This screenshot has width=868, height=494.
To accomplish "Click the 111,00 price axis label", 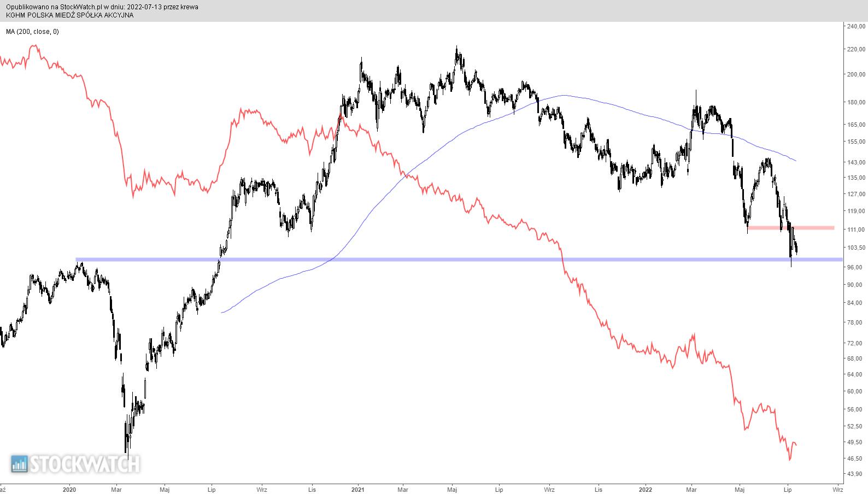I will 856,230.
